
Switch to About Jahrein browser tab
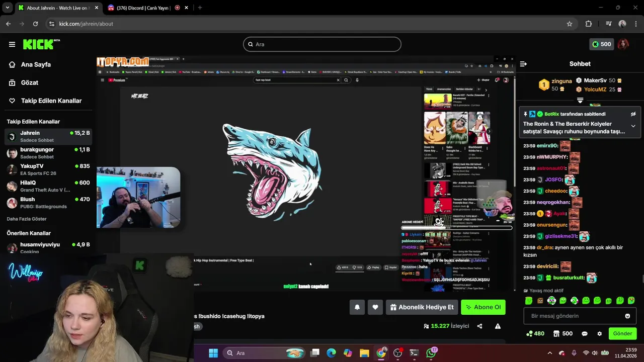pos(58,8)
